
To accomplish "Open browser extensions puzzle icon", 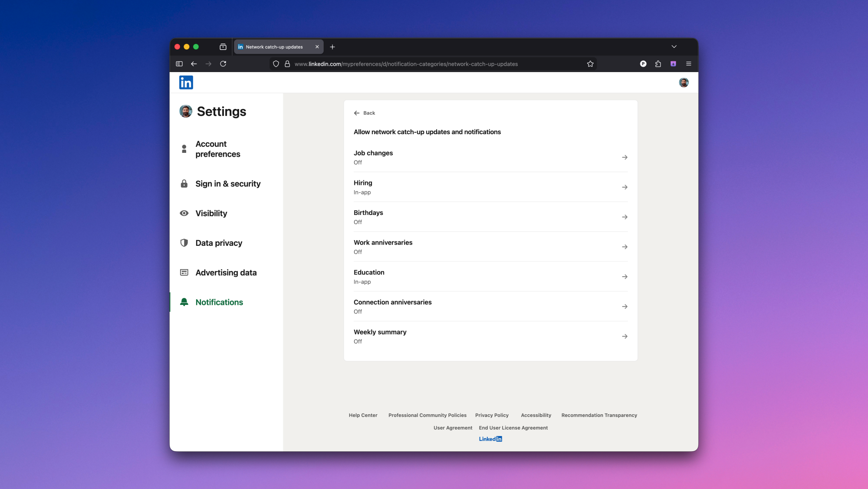I will coord(658,64).
